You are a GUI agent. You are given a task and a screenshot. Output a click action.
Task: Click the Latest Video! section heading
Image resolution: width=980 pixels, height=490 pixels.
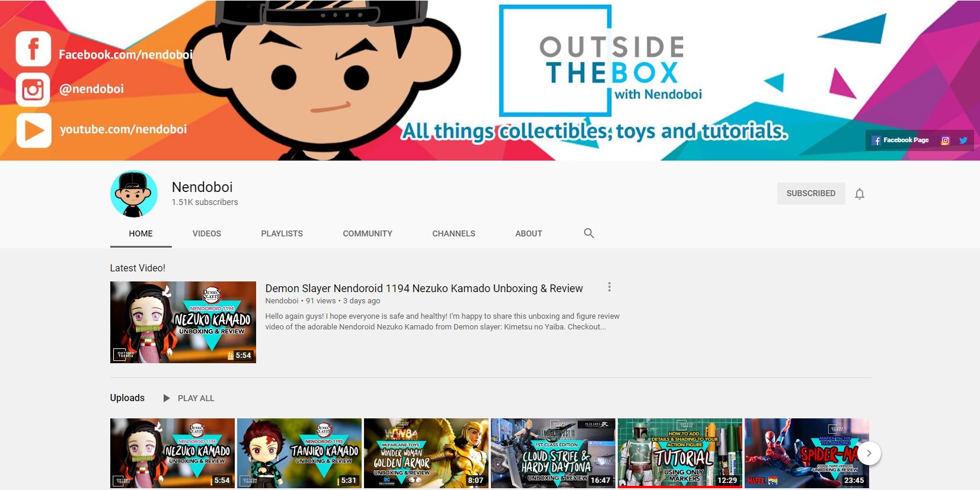click(x=138, y=268)
